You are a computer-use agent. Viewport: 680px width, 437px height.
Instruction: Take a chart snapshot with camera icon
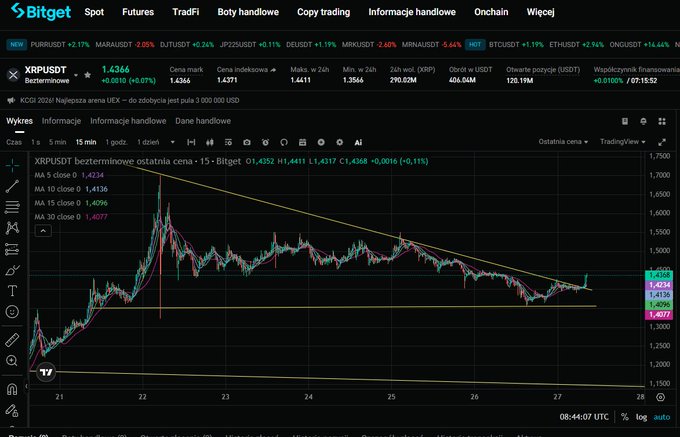[x=247, y=142]
